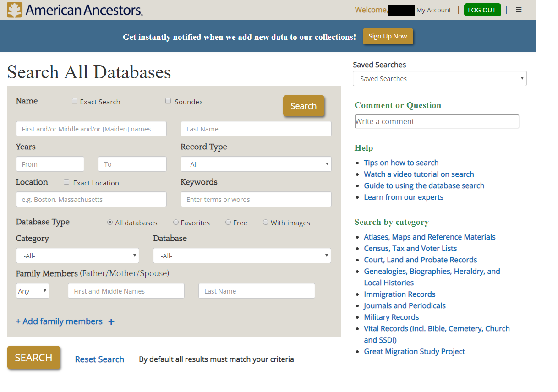558x392 pixels.
Task: Open Watch a video tutorial on search
Action: point(419,174)
